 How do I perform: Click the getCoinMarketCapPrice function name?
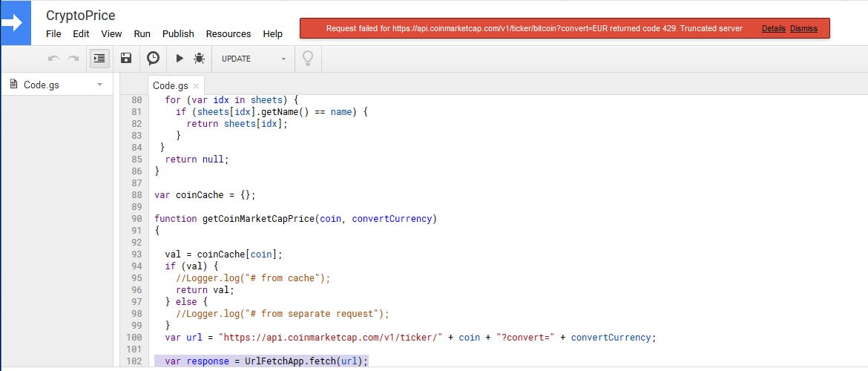coord(258,219)
